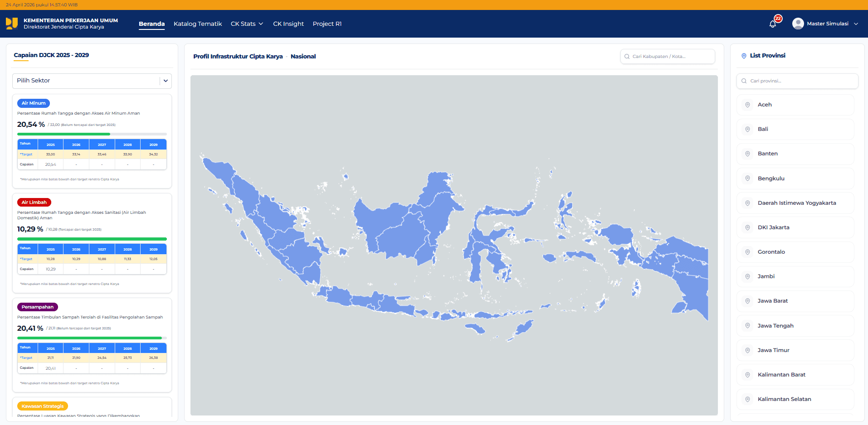
Task: Click the Air Limbah sector badge
Action: [x=34, y=203]
